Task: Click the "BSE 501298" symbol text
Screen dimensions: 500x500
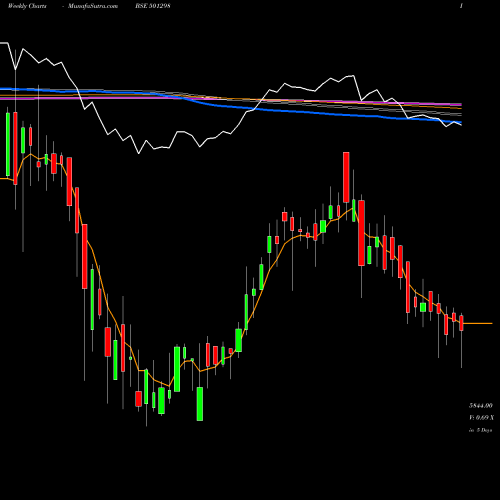Action: click(153, 6)
